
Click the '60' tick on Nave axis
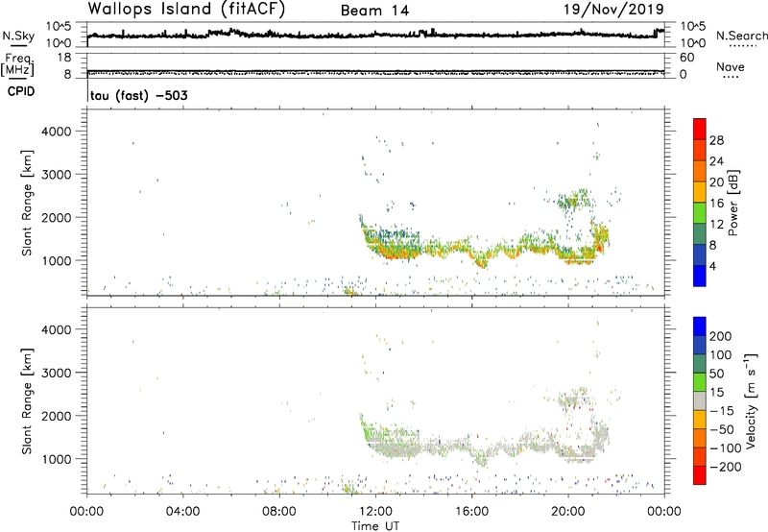click(x=686, y=58)
